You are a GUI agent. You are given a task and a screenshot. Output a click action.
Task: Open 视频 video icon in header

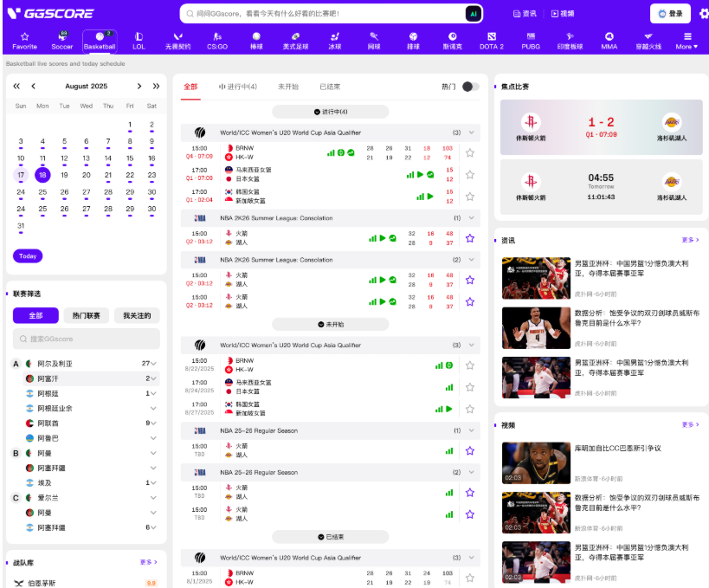click(x=555, y=14)
